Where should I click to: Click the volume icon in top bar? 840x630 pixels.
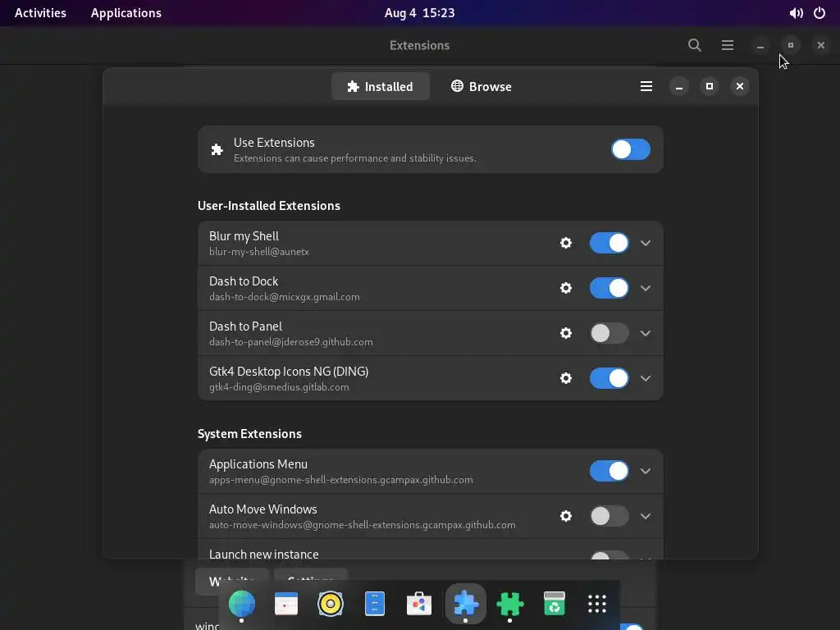pyautogui.click(x=796, y=13)
